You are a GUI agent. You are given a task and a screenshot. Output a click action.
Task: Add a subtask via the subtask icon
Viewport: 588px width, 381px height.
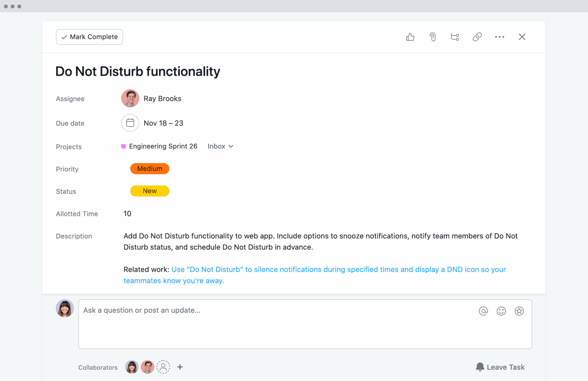tap(455, 37)
